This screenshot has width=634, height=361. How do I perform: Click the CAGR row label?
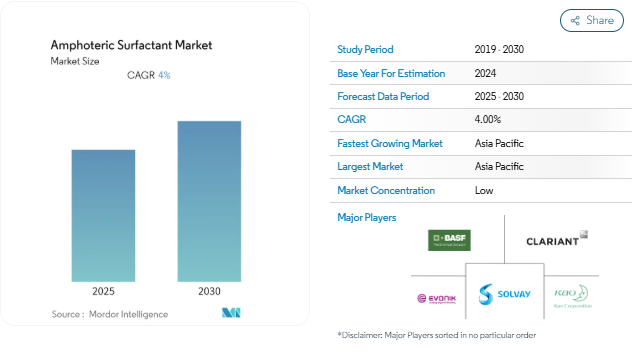pos(351,119)
